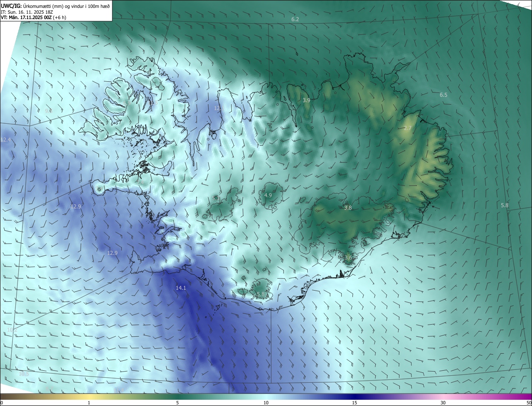This screenshot has width=532, height=406.
Task: Click the "50" tick on the color scale
Action: tap(529, 403)
